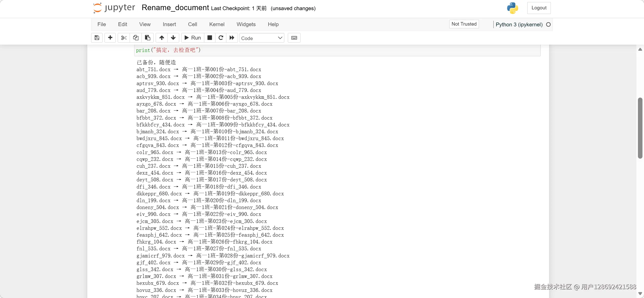Insert a new cell below
Viewport: 644px width, 298px height.
point(110,38)
